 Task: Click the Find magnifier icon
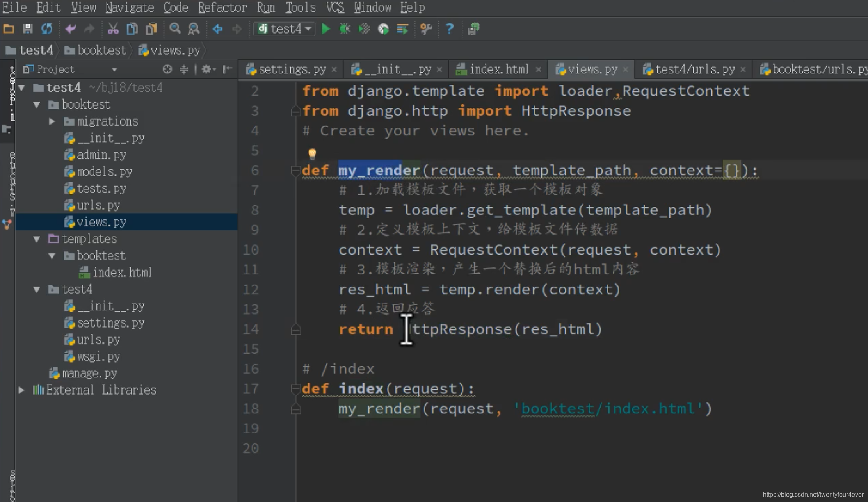[175, 29]
